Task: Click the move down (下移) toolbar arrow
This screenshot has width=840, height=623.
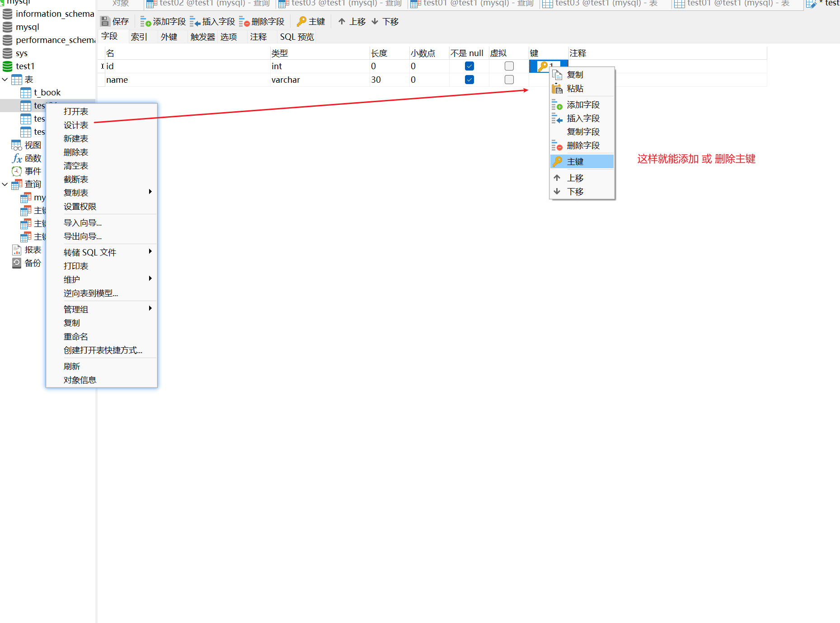Action: [x=375, y=21]
